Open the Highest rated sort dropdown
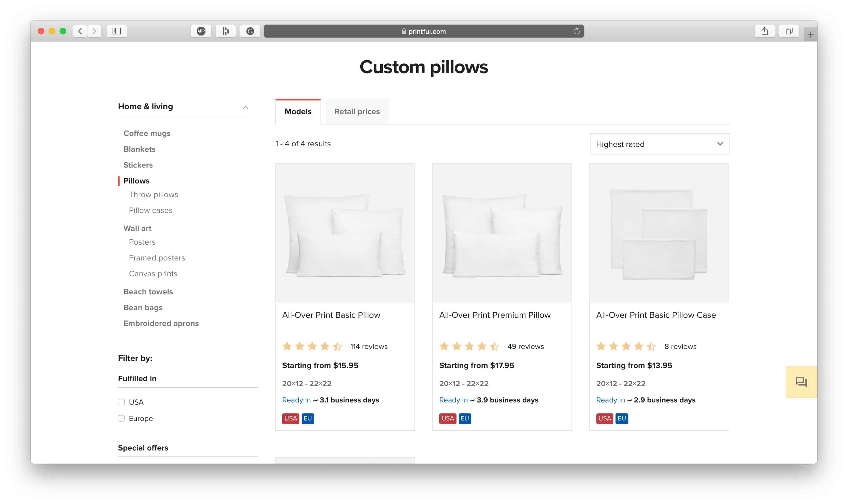Image resolution: width=848 pixels, height=504 pixels. point(659,144)
